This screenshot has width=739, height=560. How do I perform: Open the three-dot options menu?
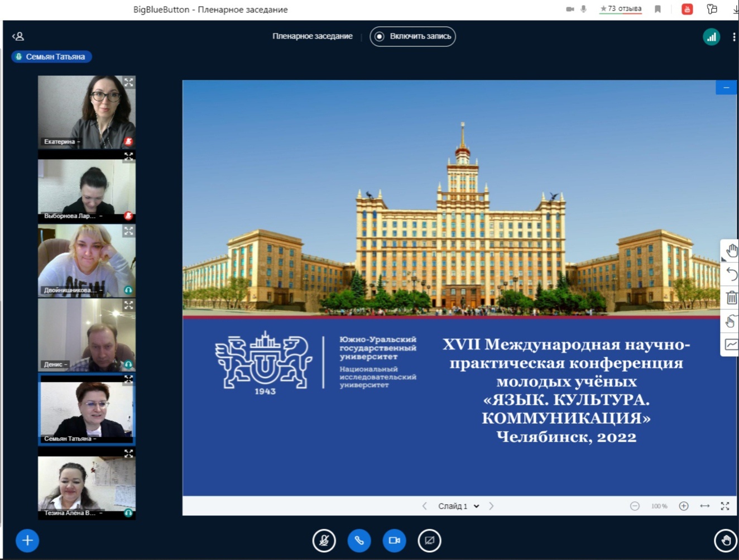pos(733,37)
